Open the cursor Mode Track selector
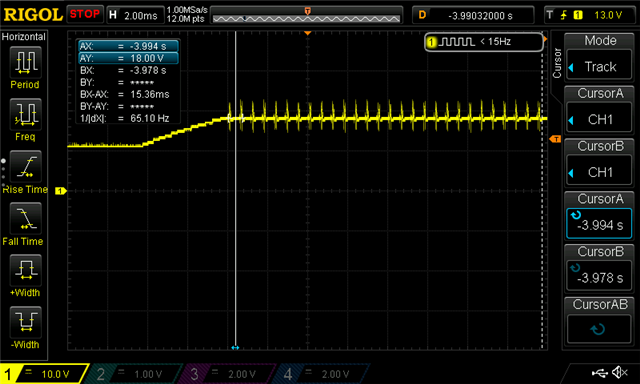Viewport: 640px width, 384px height. point(599,67)
